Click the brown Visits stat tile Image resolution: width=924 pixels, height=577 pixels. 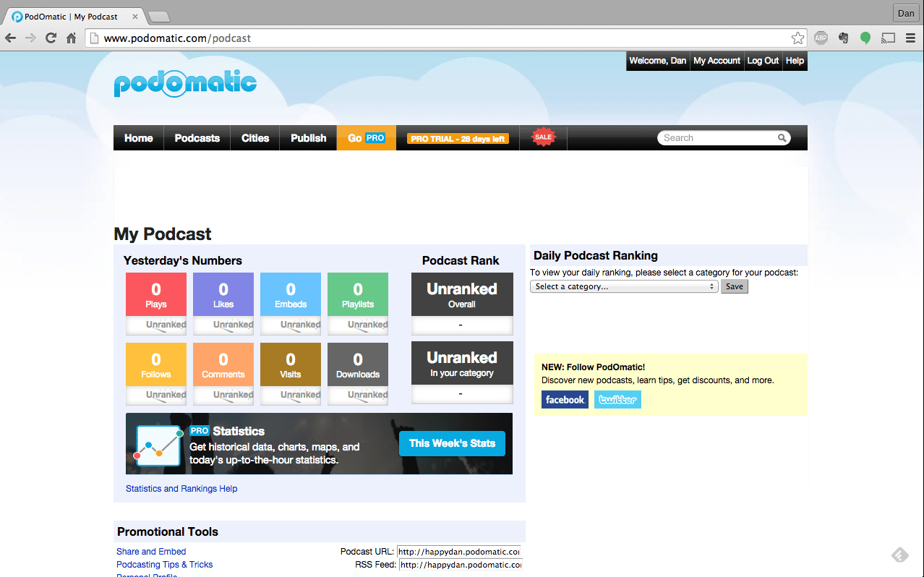click(291, 364)
